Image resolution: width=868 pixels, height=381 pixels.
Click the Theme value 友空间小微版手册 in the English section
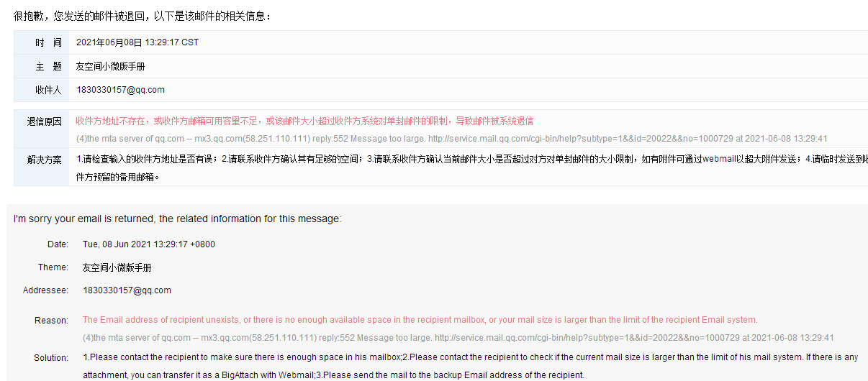coord(117,267)
